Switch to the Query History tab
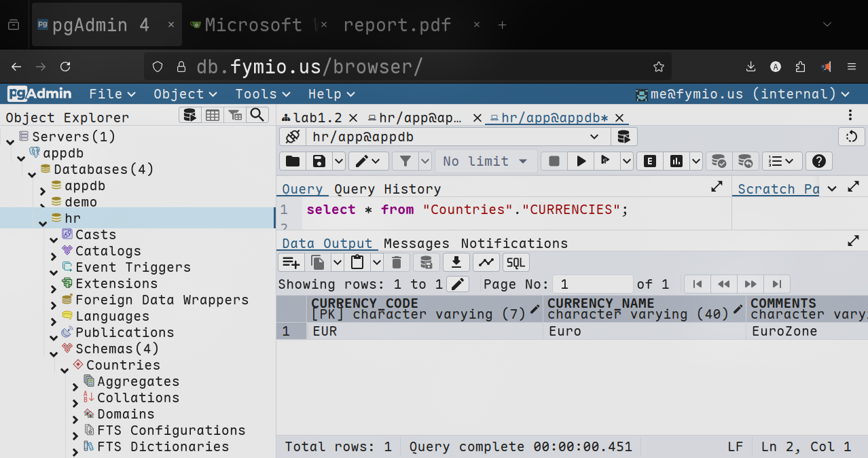 387,189
